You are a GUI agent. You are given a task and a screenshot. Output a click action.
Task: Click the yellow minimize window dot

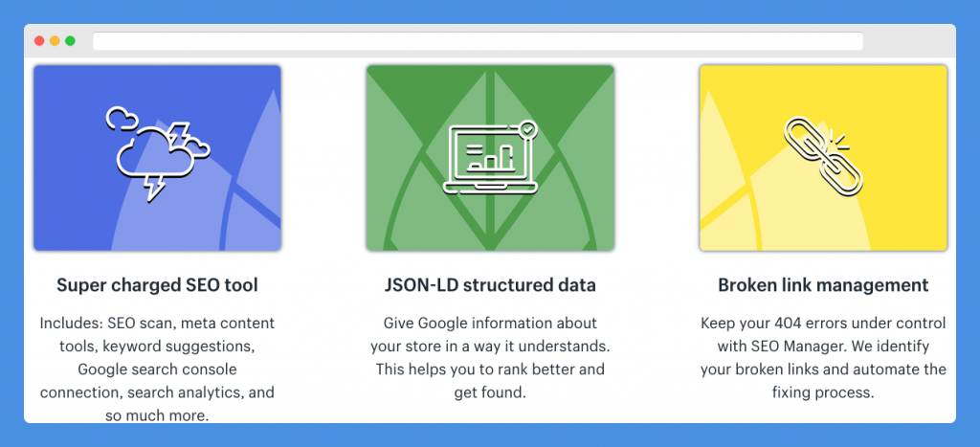(x=55, y=40)
